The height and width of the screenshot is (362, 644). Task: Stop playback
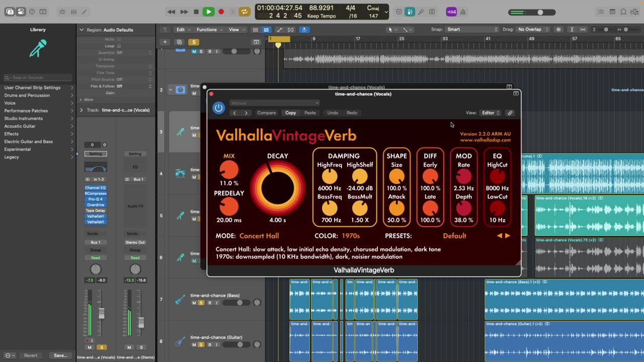point(196,12)
